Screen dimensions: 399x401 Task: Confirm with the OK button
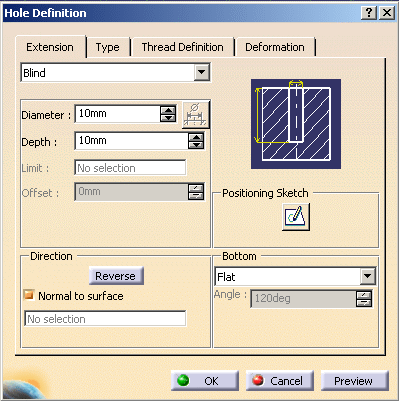(205, 380)
